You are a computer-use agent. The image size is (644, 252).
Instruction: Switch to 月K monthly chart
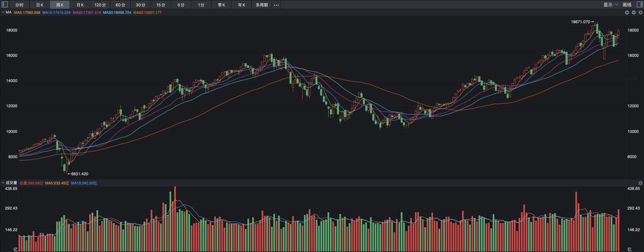[x=79, y=5]
